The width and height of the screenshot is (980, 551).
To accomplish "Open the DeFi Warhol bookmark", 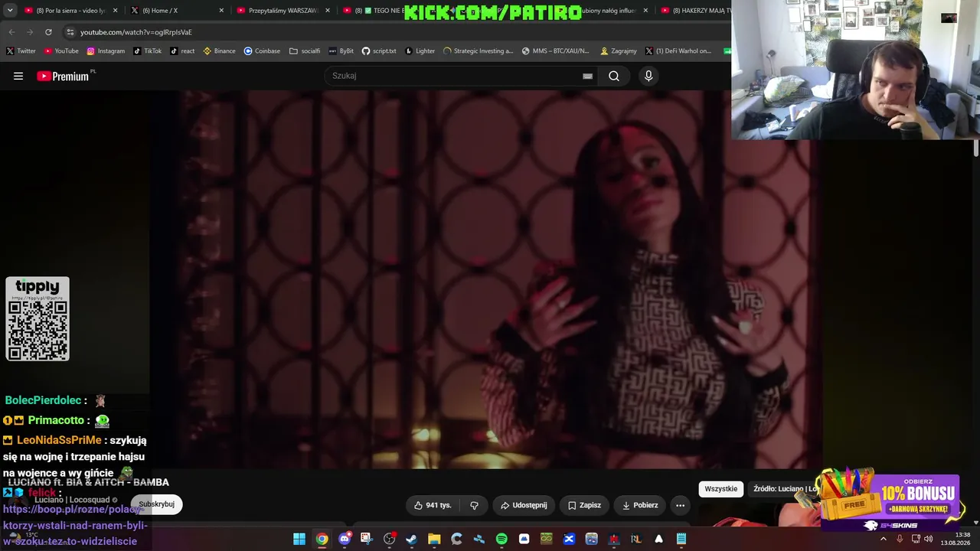I will [678, 51].
